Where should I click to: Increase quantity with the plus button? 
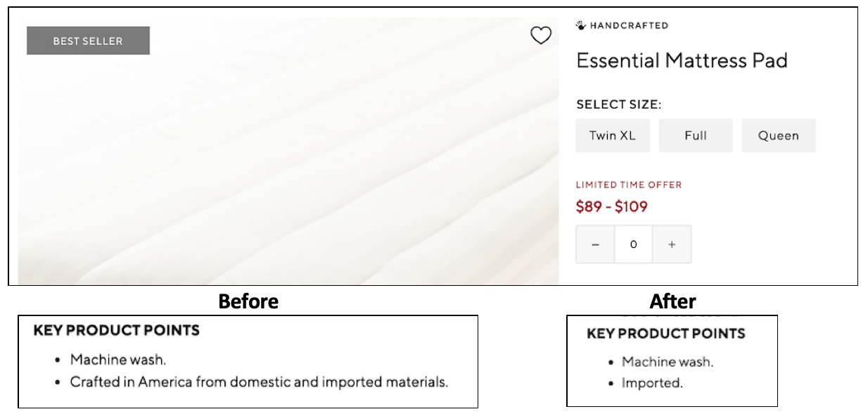[x=672, y=244]
